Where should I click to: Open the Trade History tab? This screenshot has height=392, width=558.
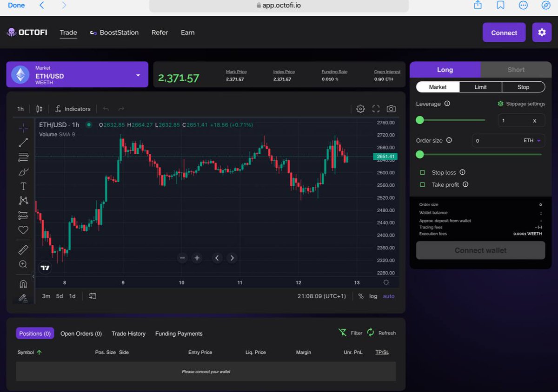coord(128,333)
